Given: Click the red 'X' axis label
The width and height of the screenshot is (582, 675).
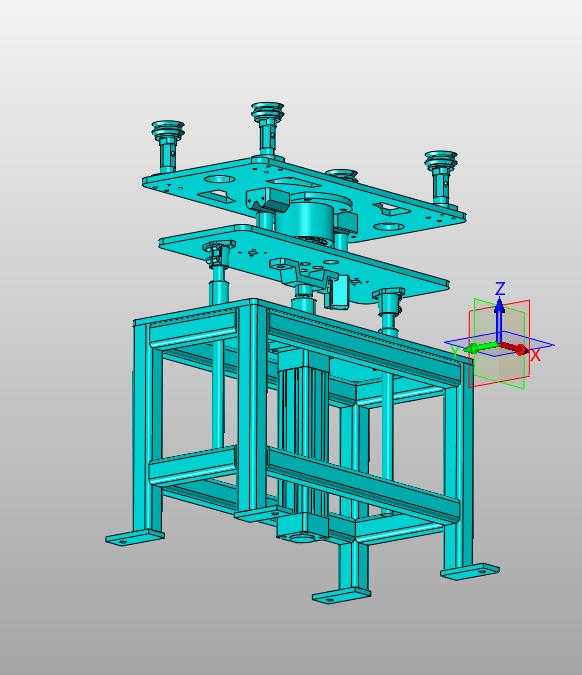Looking at the screenshot, I should point(535,355).
